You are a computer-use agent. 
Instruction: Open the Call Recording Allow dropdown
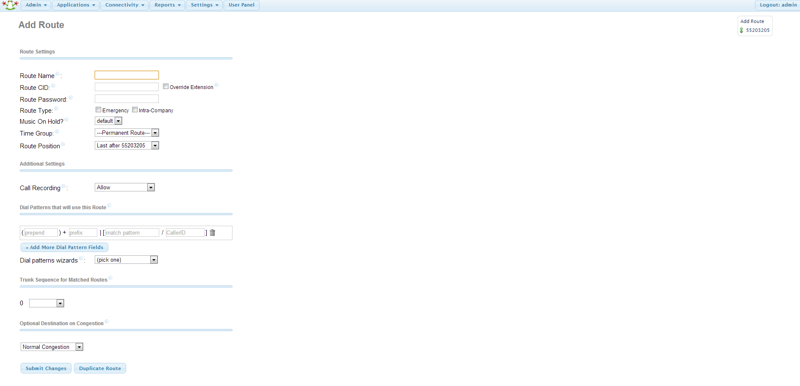(x=124, y=188)
